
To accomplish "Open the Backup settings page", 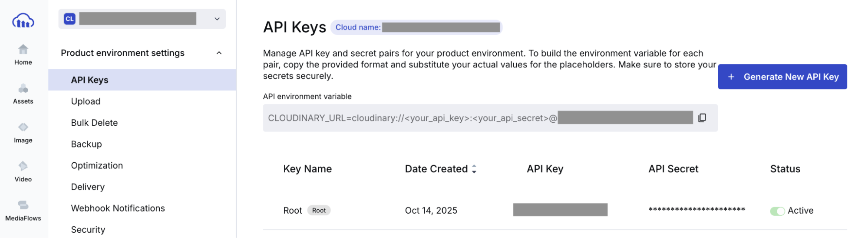I will [x=86, y=144].
